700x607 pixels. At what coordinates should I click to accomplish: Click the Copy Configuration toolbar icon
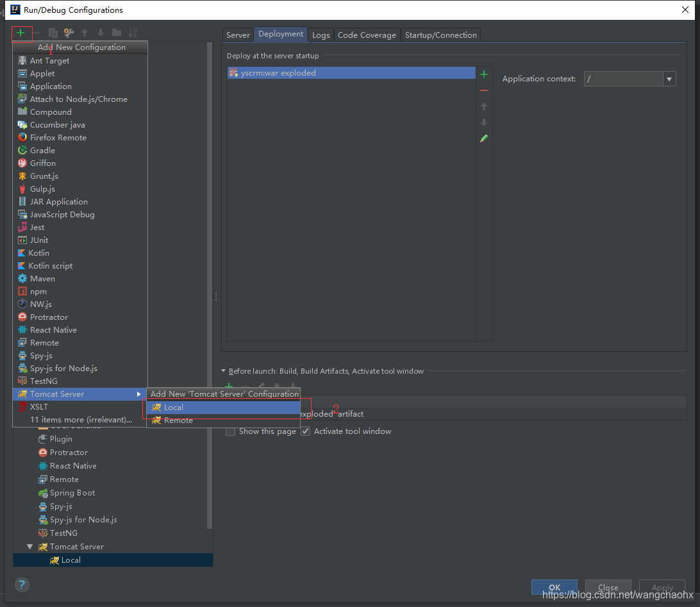(53, 33)
